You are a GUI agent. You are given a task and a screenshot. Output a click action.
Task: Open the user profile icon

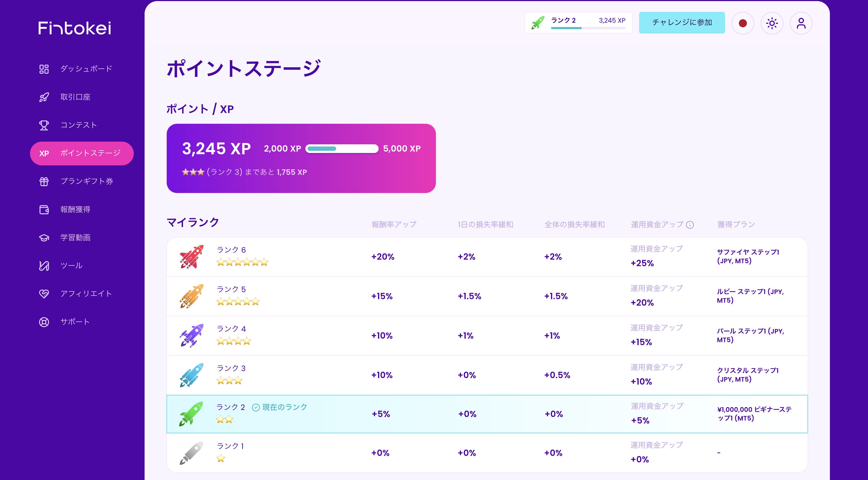click(801, 23)
